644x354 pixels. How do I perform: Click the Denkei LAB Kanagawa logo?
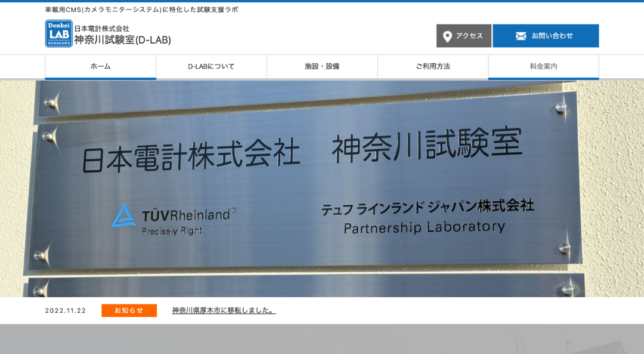(x=58, y=33)
